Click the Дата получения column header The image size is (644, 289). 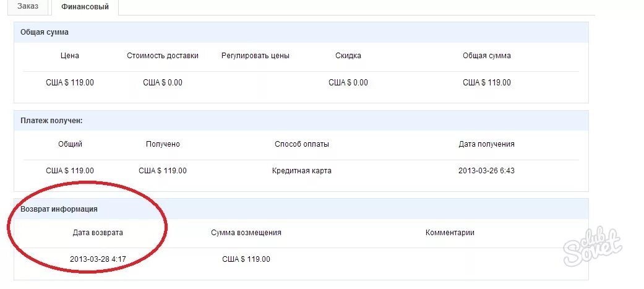pyautogui.click(x=486, y=144)
